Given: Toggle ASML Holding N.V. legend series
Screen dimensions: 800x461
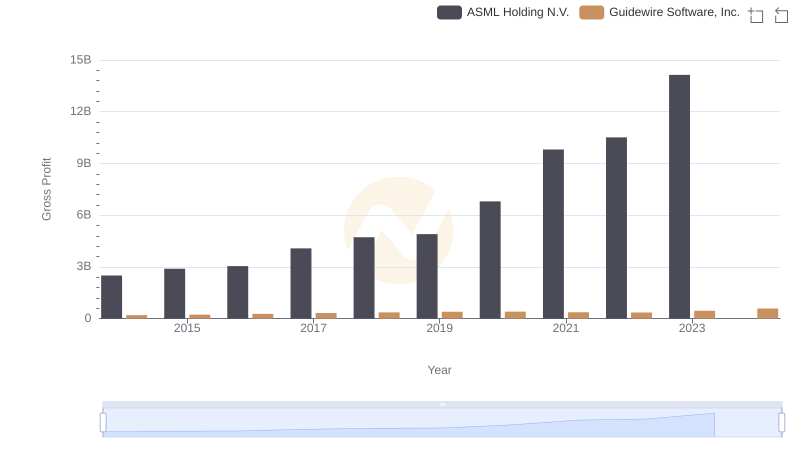Looking at the screenshot, I should tap(503, 12).
